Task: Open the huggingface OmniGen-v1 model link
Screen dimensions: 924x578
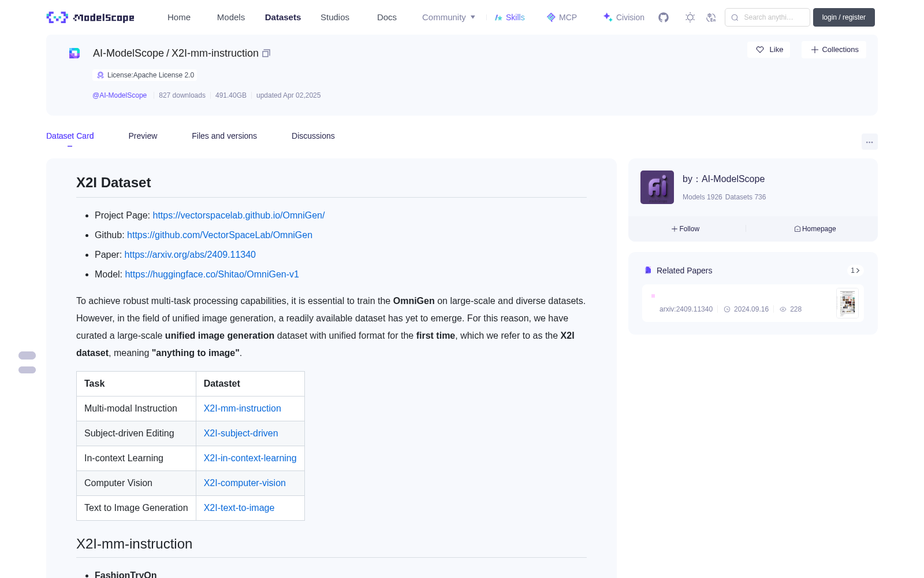Action: click(212, 274)
